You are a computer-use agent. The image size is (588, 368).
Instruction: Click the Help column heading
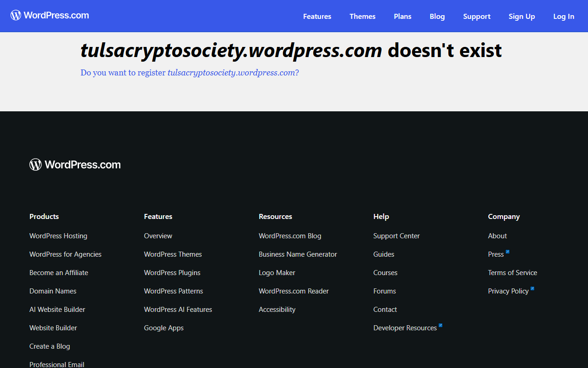[x=381, y=217]
